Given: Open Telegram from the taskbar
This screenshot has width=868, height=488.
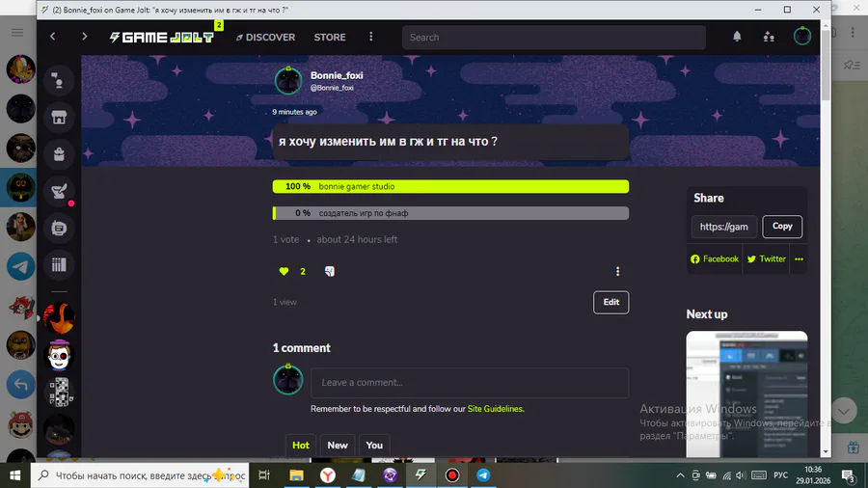Looking at the screenshot, I should tap(483, 475).
